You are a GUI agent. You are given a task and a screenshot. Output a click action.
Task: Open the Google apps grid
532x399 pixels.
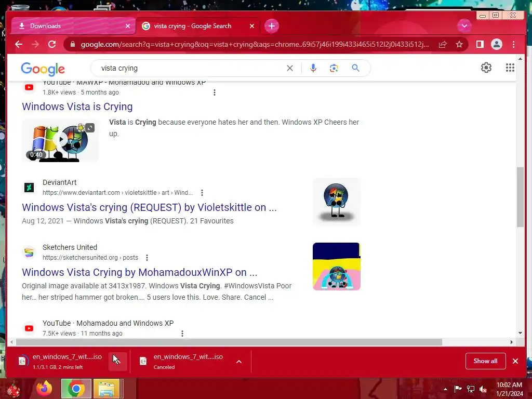[510, 68]
